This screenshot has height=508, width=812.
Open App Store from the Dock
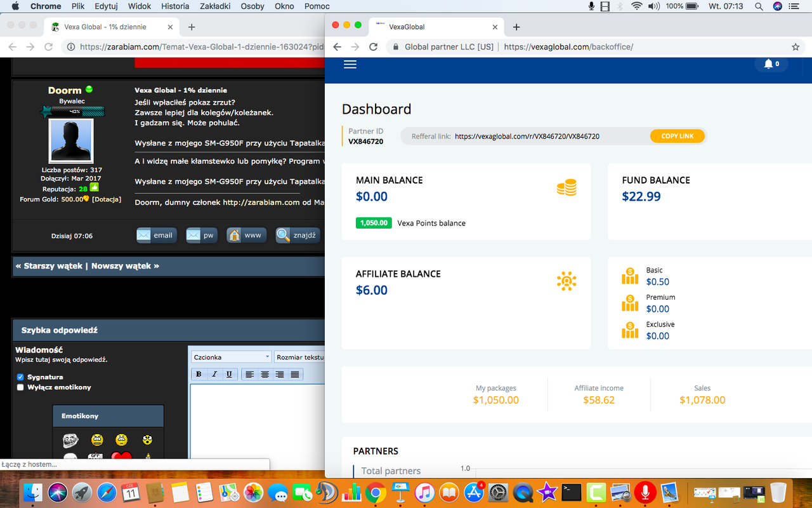(474, 492)
